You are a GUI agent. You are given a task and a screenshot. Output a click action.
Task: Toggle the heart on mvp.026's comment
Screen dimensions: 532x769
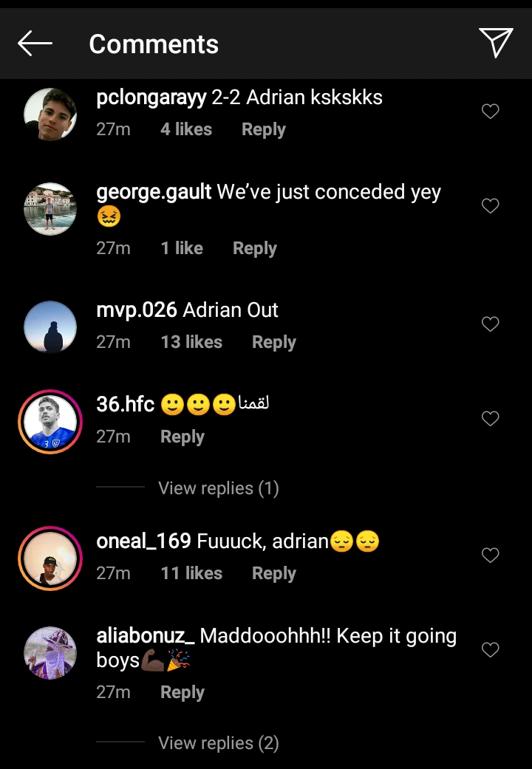[491, 324]
